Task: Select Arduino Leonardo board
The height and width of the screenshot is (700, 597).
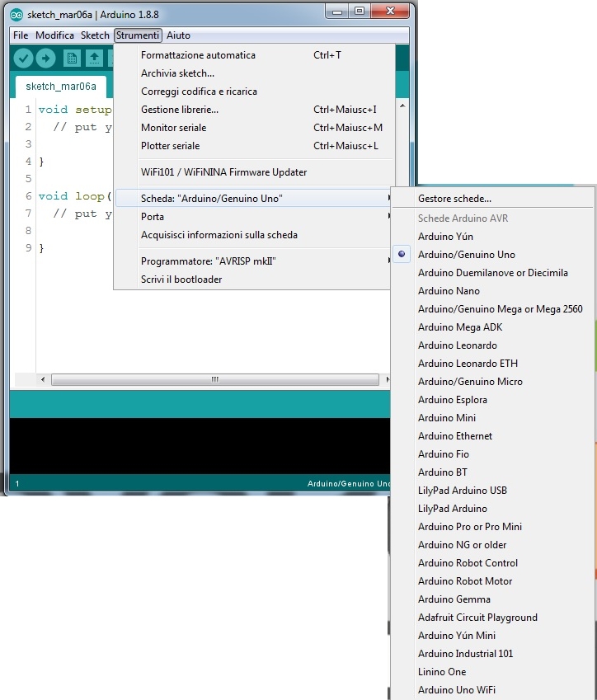Action: click(493, 345)
